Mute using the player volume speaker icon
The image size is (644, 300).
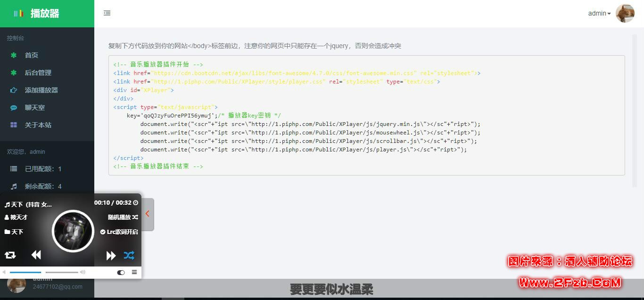4,272
